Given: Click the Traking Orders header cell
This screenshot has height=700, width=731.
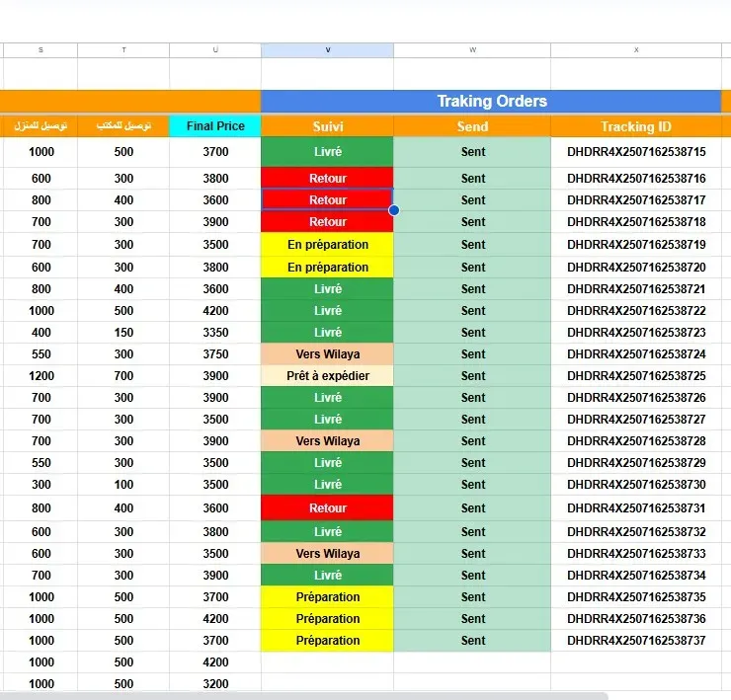Looking at the screenshot, I should click(491, 101).
